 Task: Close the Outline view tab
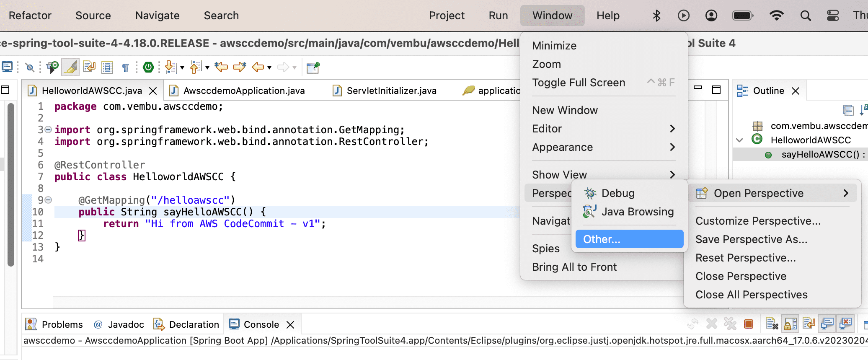coord(796,91)
